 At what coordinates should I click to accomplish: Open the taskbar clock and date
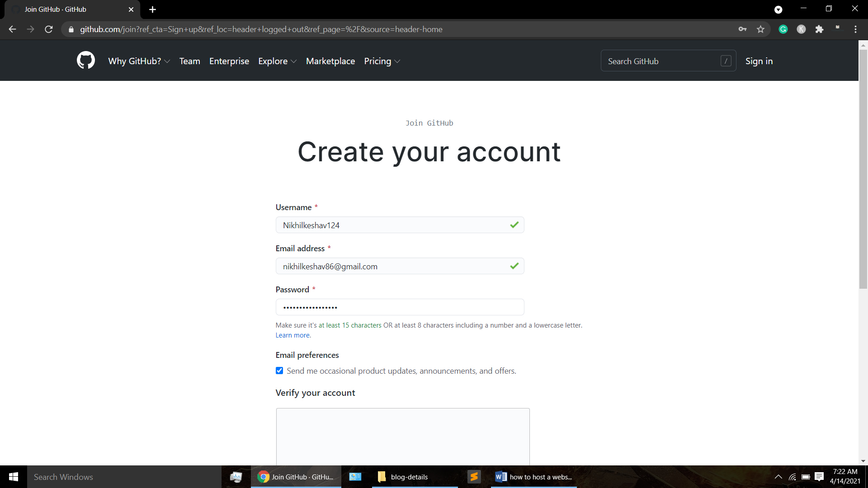[x=845, y=477]
